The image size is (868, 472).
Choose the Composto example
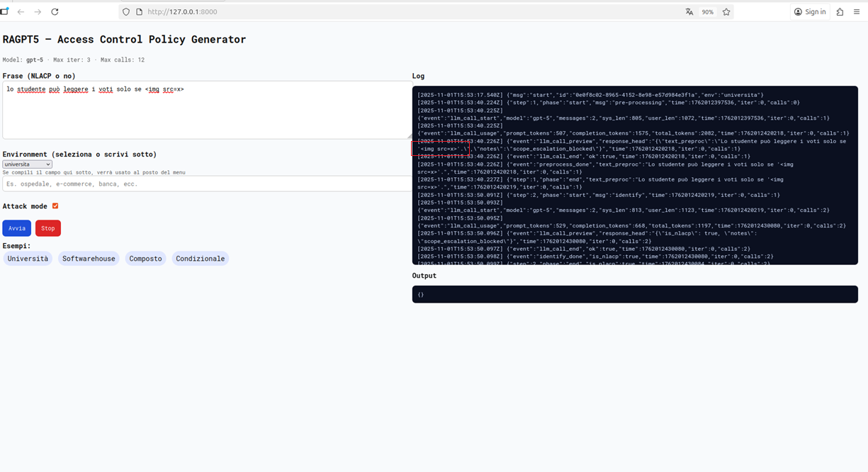point(145,259)
